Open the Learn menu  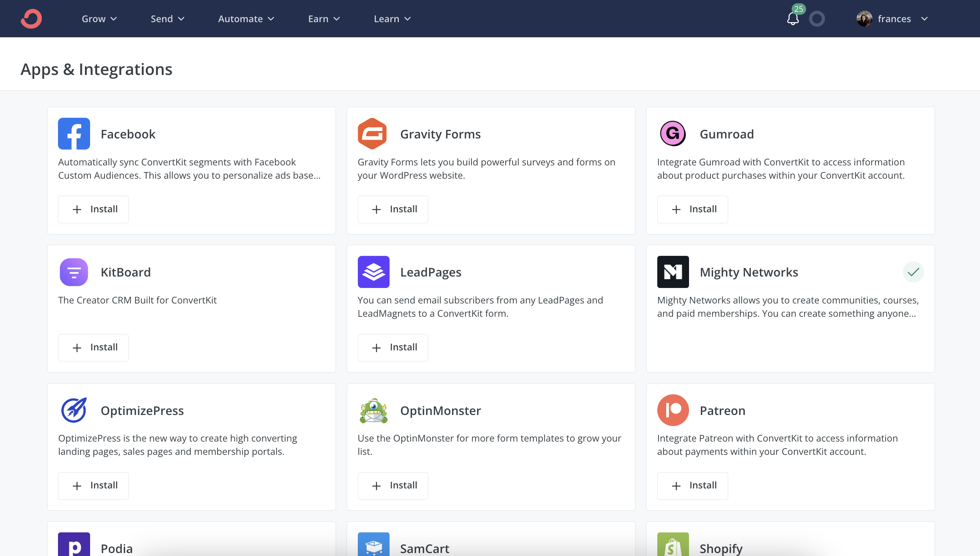(x=392, y=19)
